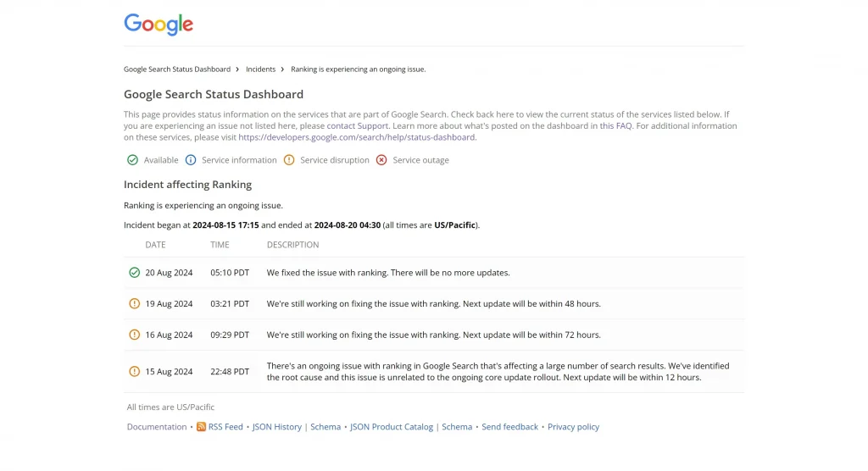Click the green check icon for 20 Aug 2024
The height and width of the screenshot is (471, 868).
135,272
